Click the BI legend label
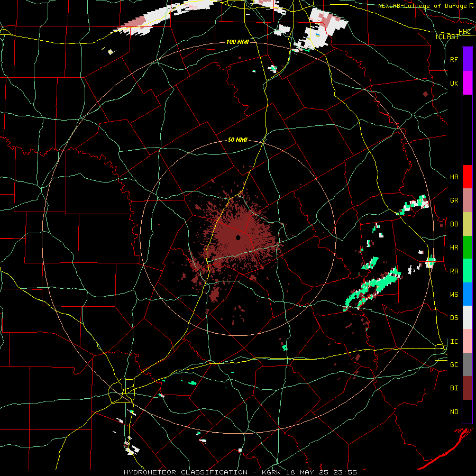The width and height of the screenshot is (476, 476). pos(454,388)
